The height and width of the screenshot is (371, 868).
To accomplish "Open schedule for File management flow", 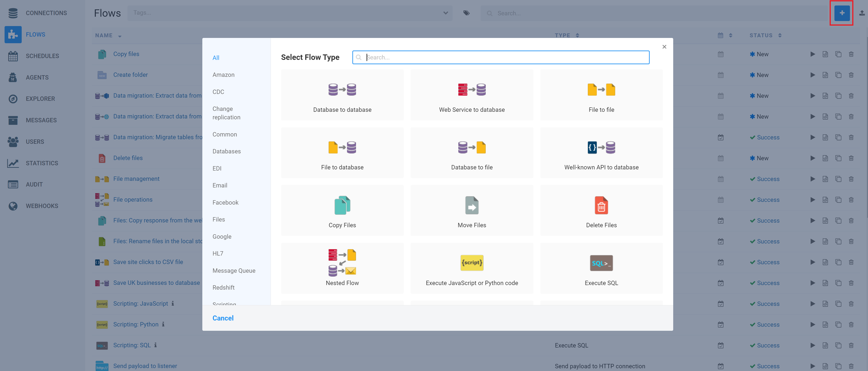I will [720, 179].
